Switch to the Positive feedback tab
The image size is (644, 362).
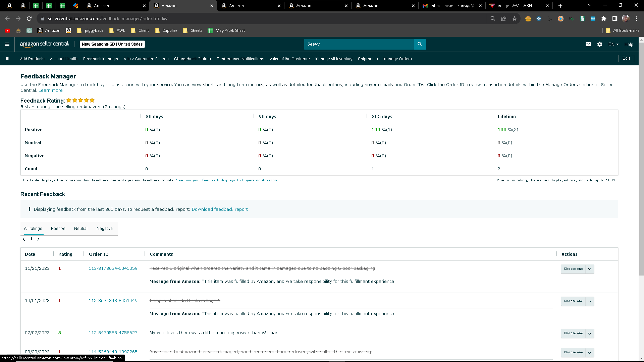(58, 229)
